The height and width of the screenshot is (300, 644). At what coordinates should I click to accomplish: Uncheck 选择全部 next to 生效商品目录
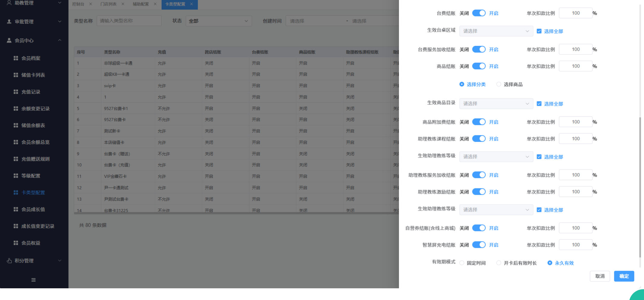(539, 104)
